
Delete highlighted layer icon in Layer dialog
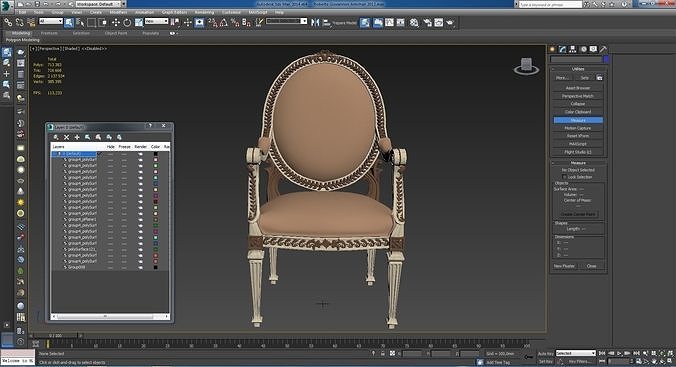(66, 137)
